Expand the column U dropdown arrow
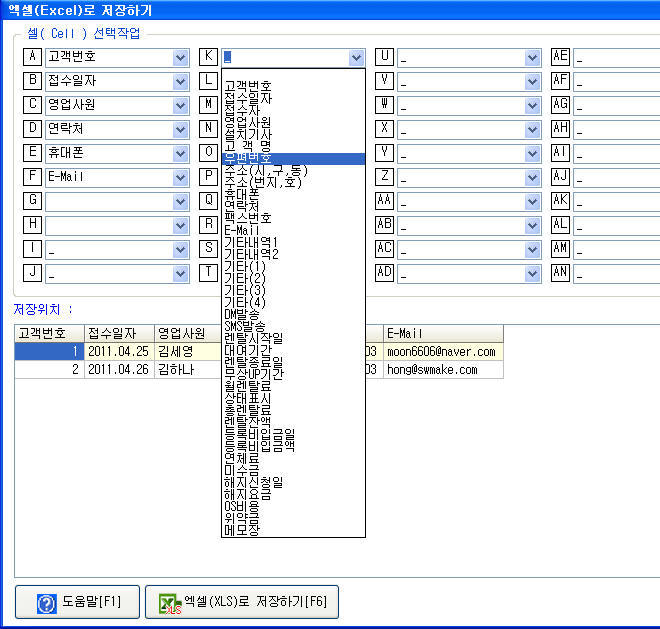660x629 pixels. tap(532, 57)
